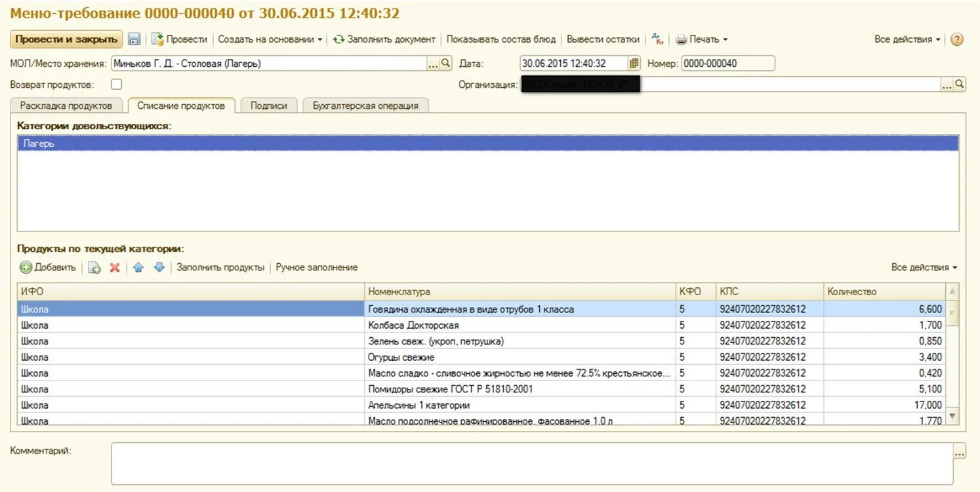Click in the Номер input field
This screenshot has width=980, height=492.
pos(728,64)
